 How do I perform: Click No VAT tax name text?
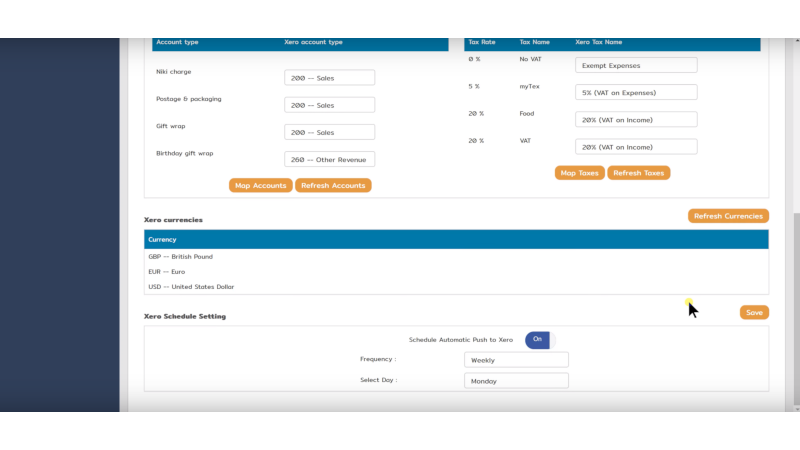[530, 59]
